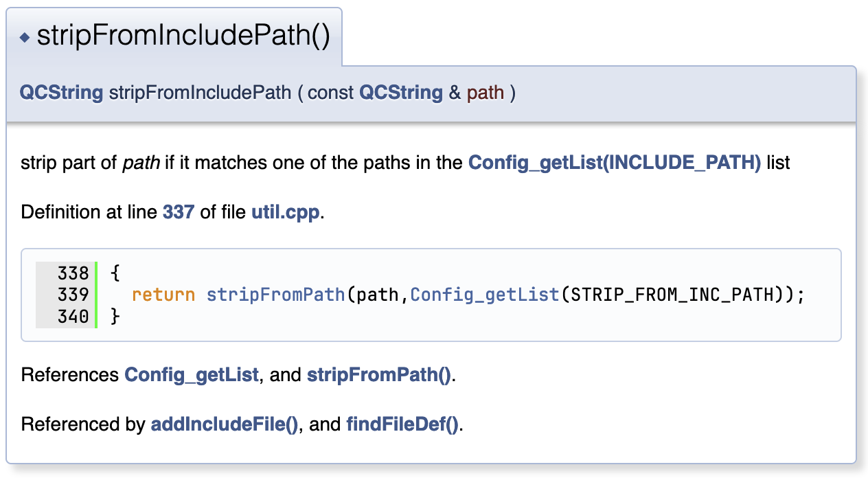Open the util.cpp file link

[x=285, y=212]
